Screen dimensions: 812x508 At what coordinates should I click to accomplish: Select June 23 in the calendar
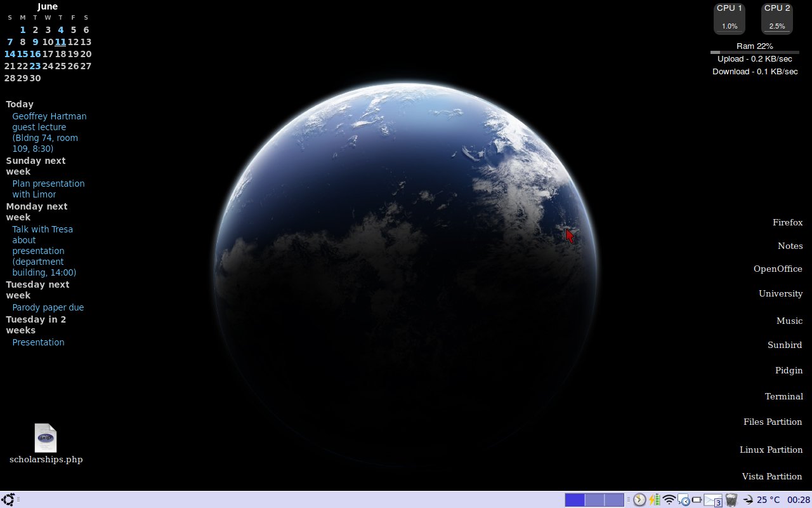[x=35, y=66]
